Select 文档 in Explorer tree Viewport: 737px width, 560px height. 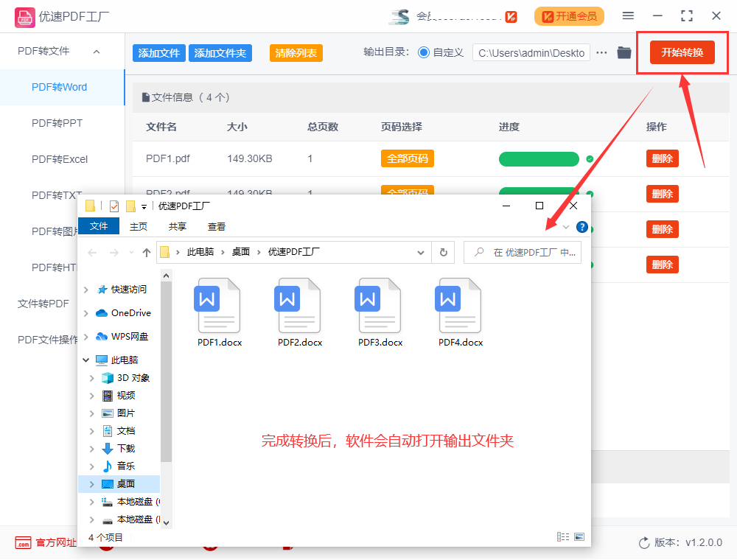tap(125, 431)
